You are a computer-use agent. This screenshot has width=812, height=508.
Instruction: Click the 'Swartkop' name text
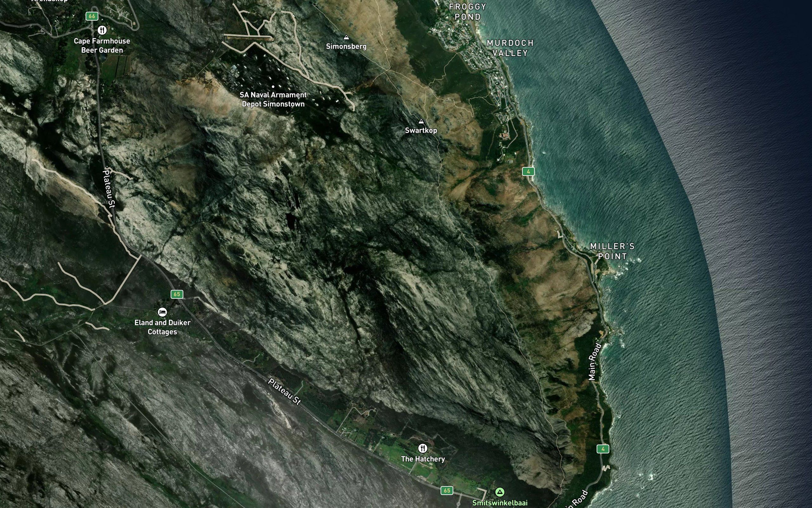(421, 130)
